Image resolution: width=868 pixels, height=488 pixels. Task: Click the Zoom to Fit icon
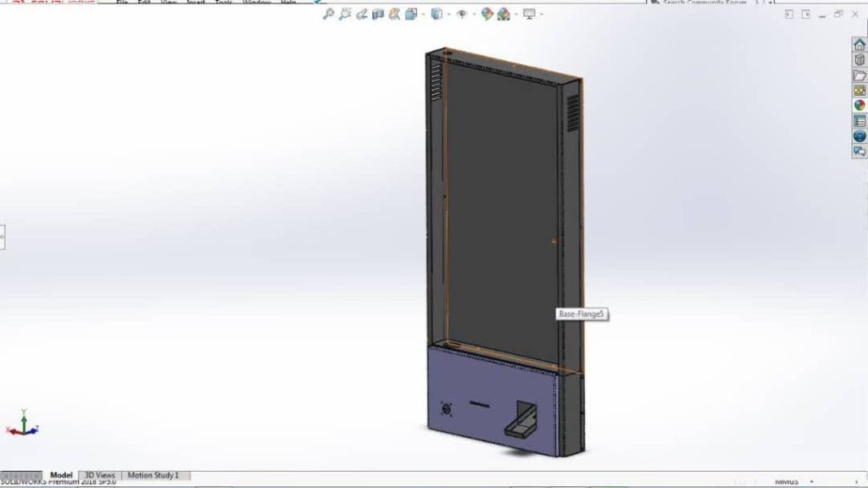(328, 14)
